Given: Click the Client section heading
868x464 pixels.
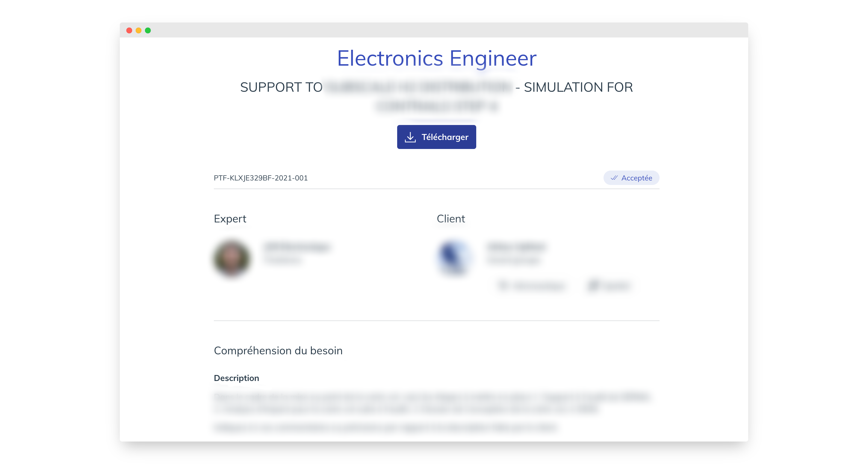Looking at the screenshot, I should [x=451, y=219].
